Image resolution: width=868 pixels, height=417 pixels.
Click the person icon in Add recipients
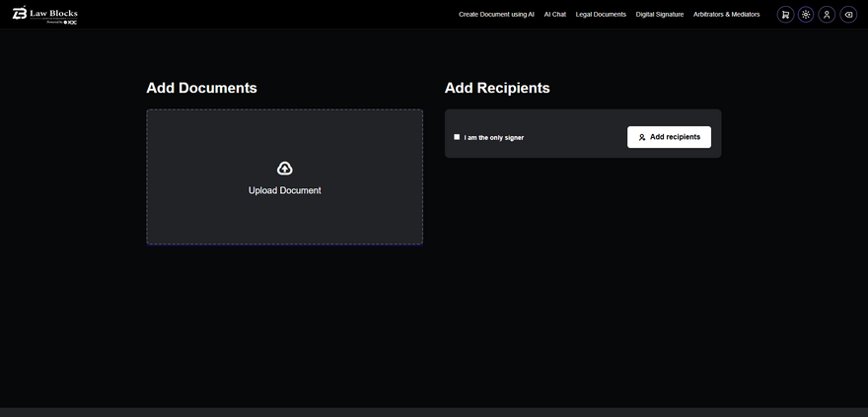[x=642, y=137]
